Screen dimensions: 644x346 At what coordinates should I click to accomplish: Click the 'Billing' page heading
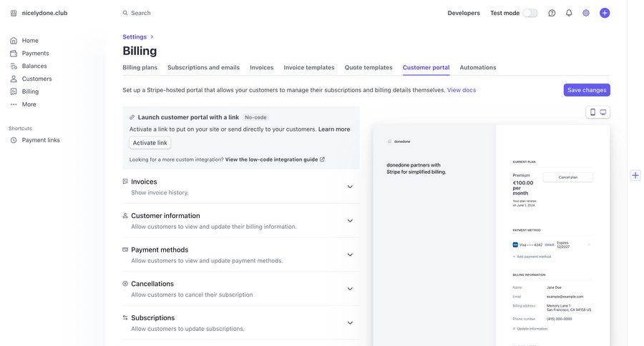140,51
